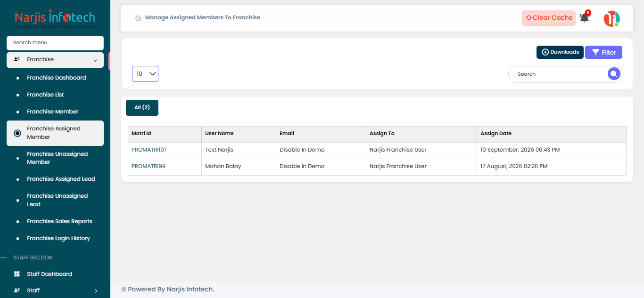Select Franchise Assigned Member radio indicator
644x298 pixels.
pyautogui.click(x=17, y=133)
